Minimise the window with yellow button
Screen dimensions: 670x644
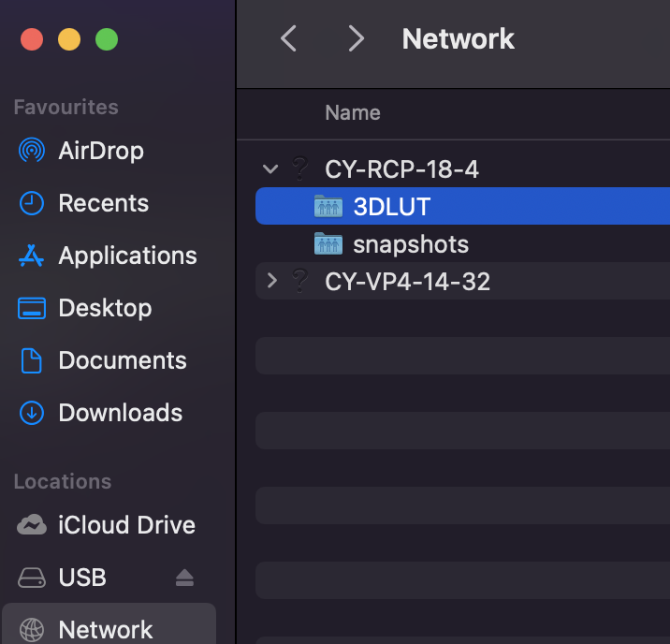69,39
